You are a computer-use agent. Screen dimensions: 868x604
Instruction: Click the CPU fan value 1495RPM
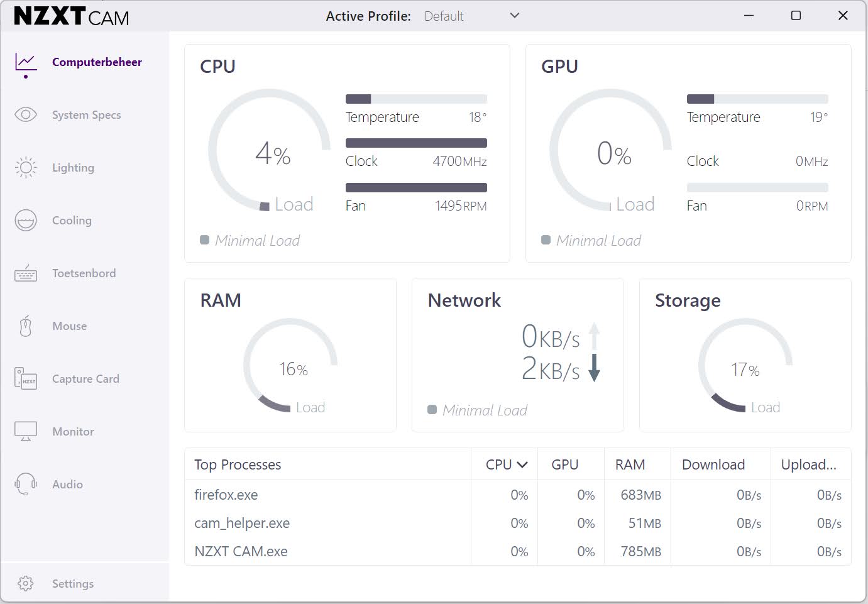tap(461, 206)
